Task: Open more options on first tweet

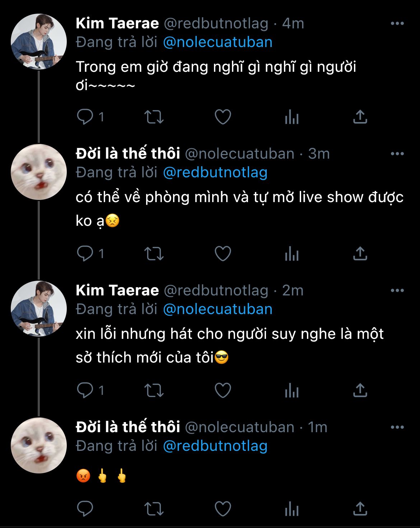Action: click(x=397, y=24)
